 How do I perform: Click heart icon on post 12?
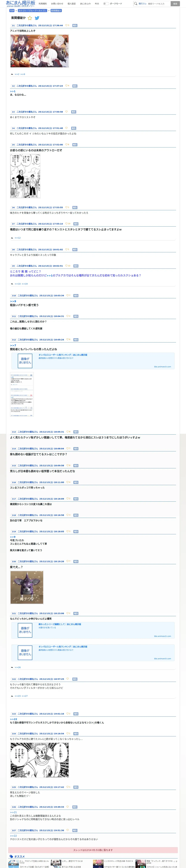pyautogui.click(x=68, y=340)
